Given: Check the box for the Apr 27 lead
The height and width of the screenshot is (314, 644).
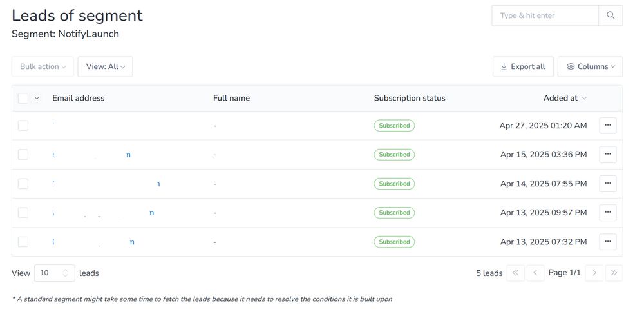Looking at the screenshot, I should coord(23,126).
